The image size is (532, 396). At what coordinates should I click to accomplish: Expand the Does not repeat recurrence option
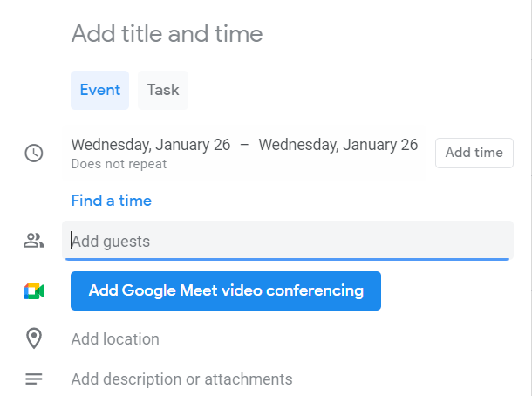[x=119, y=164]
